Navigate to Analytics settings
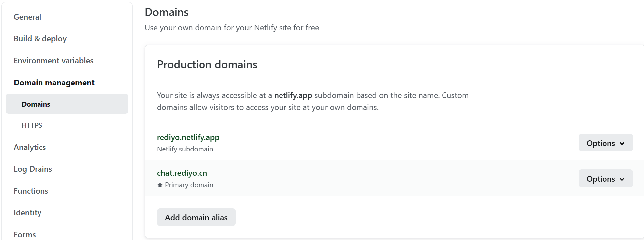644x240 pixels. click(30, 147)
